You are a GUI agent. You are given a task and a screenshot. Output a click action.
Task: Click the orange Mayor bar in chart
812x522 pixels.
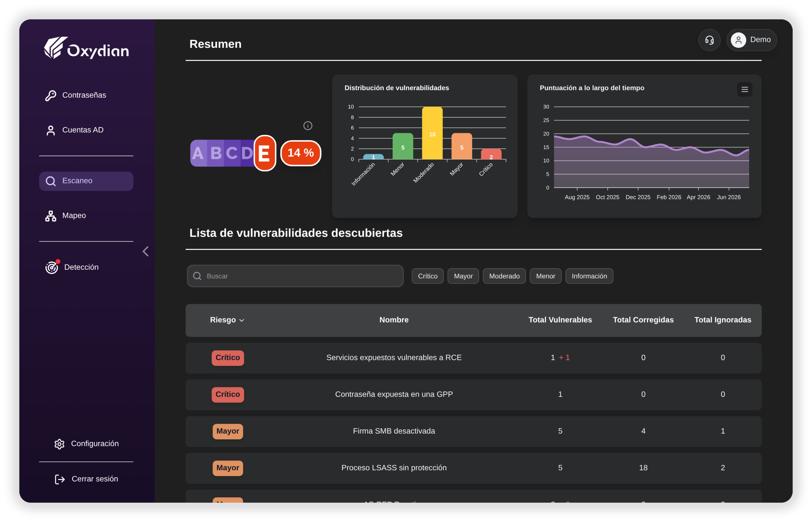tap(462, 147)
